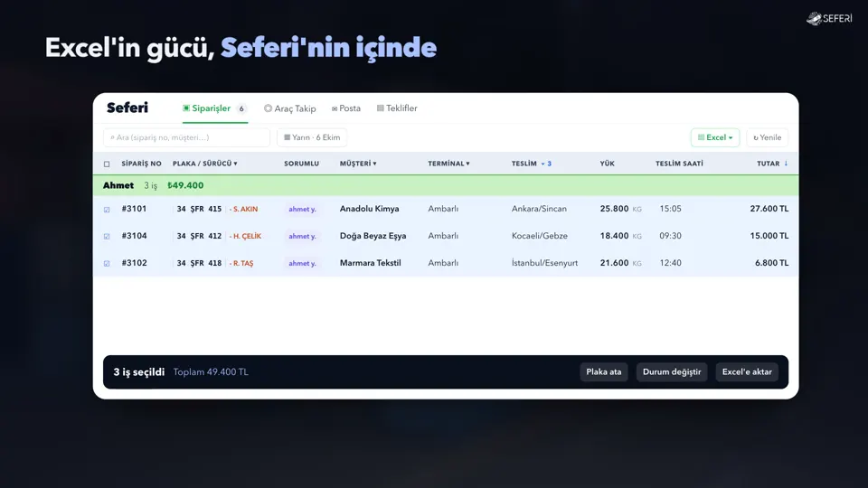This screenshot has height=488, width=868.
Task: Click amount 6.800 TL
Action: coord(771,263)
